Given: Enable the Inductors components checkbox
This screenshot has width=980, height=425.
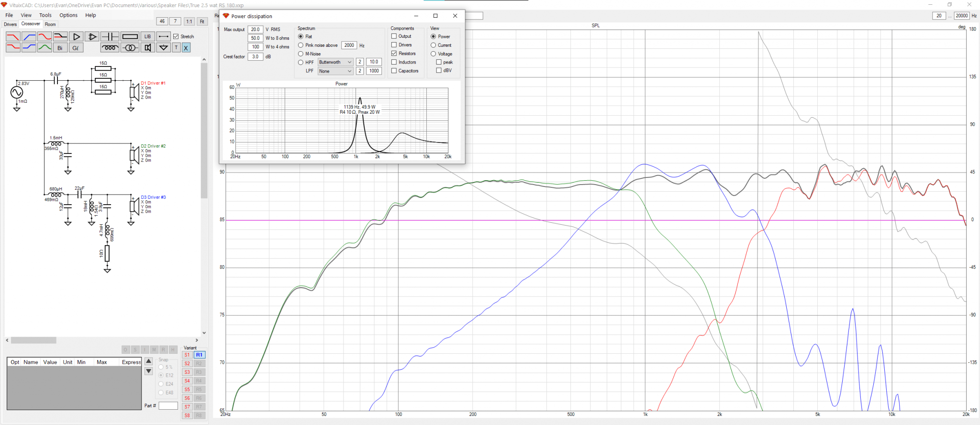Looking at the screenshot, I should pyautogui.click(x=394, y=62).
